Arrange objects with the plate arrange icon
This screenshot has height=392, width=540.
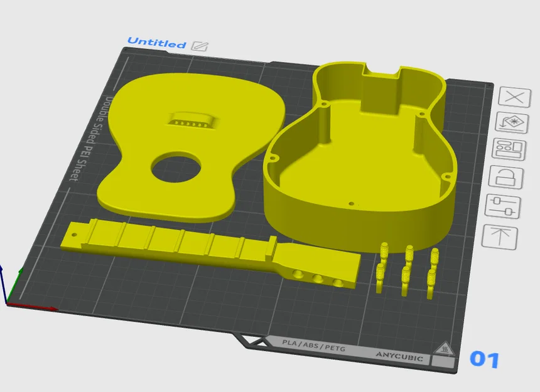(509, 149)
